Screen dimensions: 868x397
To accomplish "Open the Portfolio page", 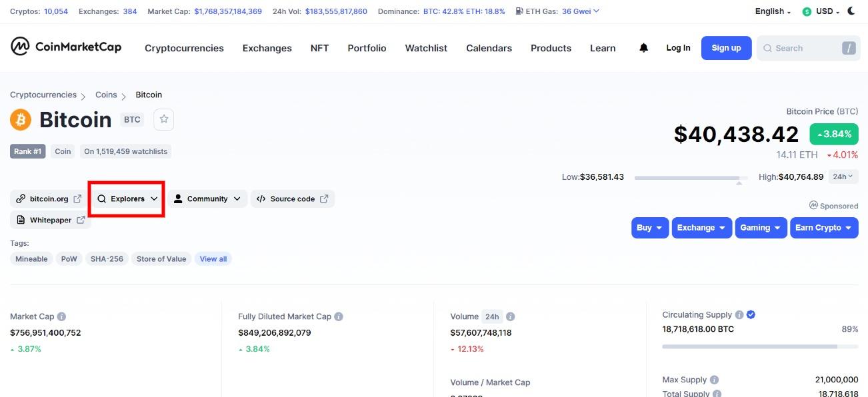I will point(367,48).
